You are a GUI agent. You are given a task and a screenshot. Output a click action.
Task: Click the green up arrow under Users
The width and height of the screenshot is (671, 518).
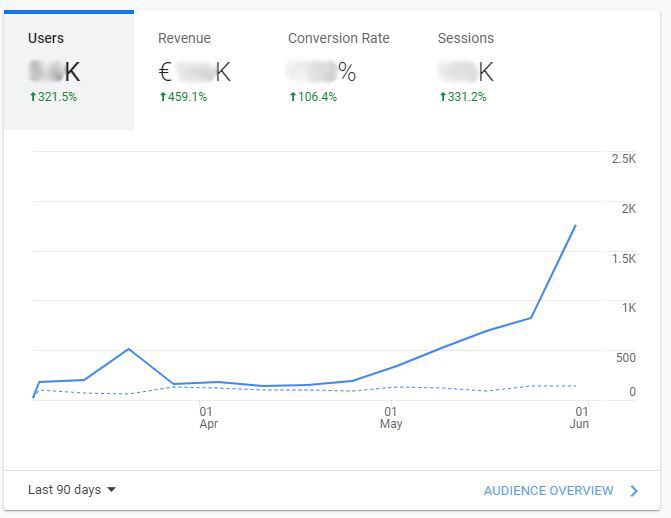point(33,97)
